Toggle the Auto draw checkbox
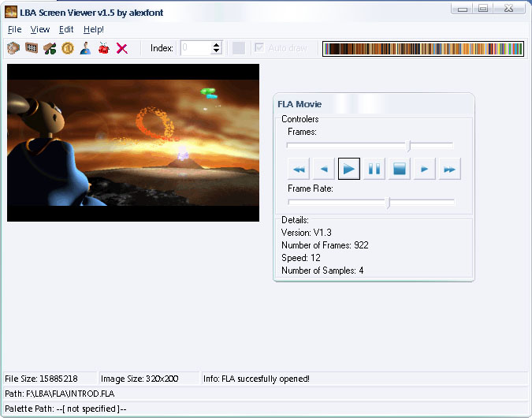The width and height of the screenshot is (532, 418). (259, 48)
